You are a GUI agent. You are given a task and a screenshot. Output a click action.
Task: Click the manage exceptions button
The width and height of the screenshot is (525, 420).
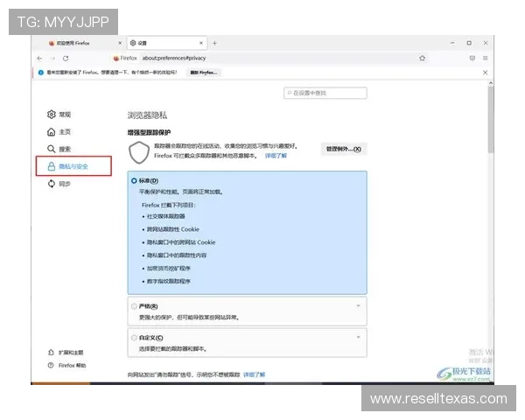pyautogui.click(x=344, y=149)
